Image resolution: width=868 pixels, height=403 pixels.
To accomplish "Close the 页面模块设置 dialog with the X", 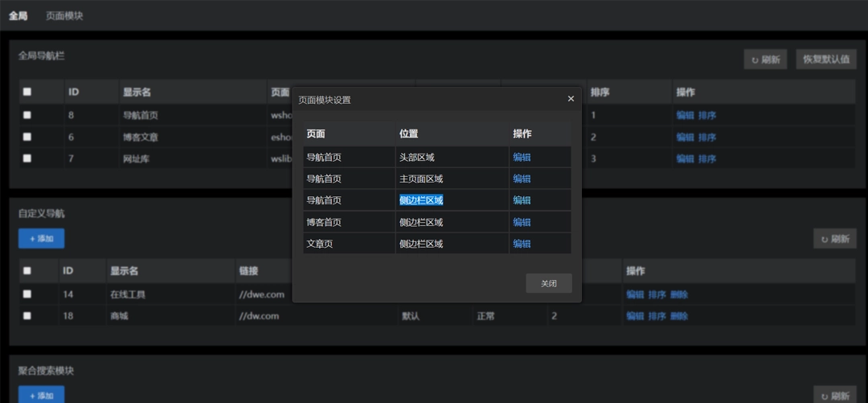I will click(571, 99).
